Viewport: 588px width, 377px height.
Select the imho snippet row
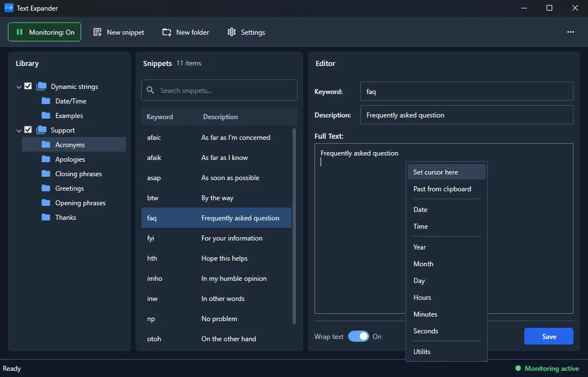coord(217,279)
